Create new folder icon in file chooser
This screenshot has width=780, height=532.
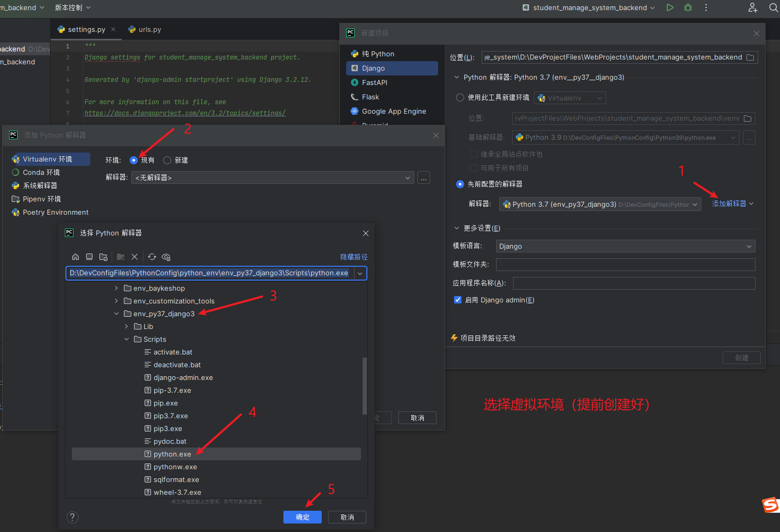[x=121, y=257]
